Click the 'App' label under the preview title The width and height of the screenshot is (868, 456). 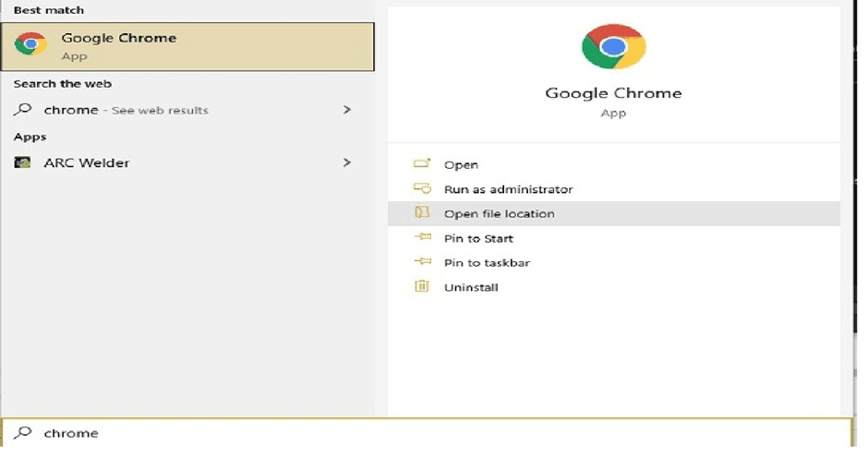(x=613, y=113)
